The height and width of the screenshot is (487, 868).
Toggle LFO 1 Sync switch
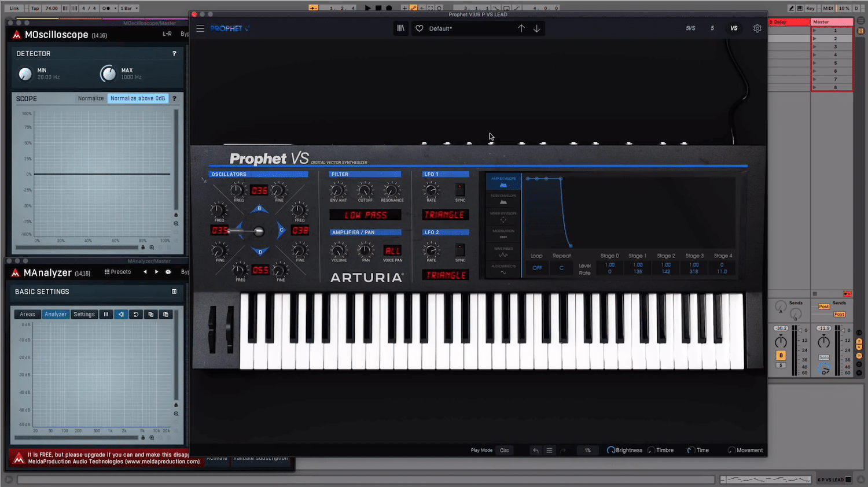click(460, 190)
